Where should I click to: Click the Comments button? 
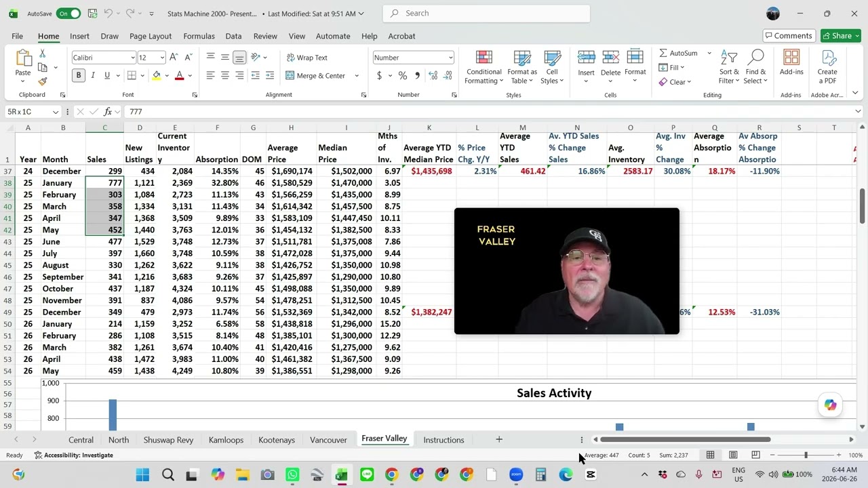point(788,36)
